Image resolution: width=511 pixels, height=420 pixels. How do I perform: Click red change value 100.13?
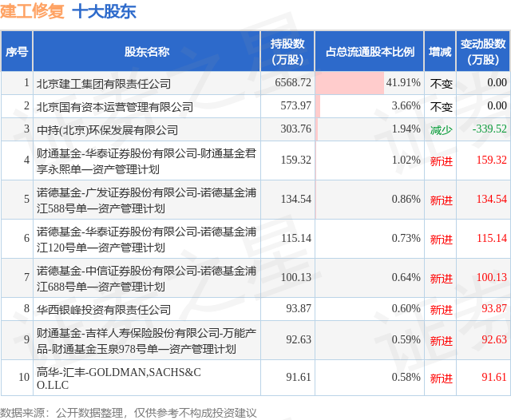coord(492,277)
